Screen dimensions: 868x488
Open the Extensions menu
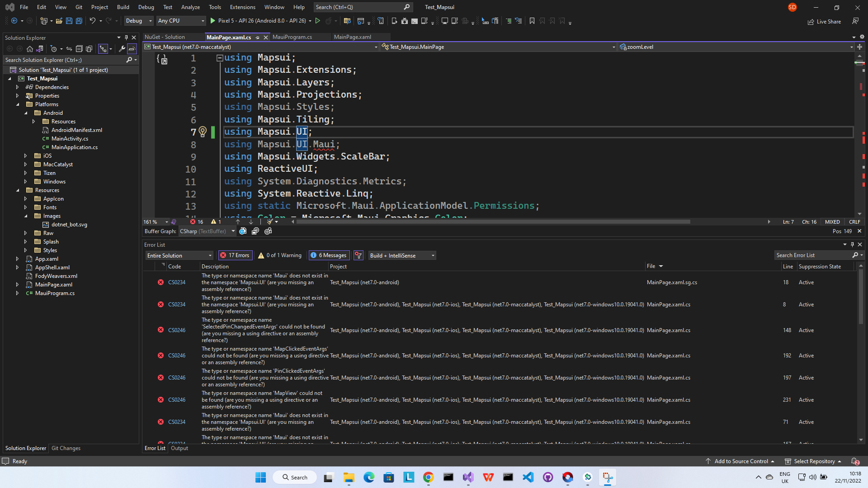click(x=242, y=7)
